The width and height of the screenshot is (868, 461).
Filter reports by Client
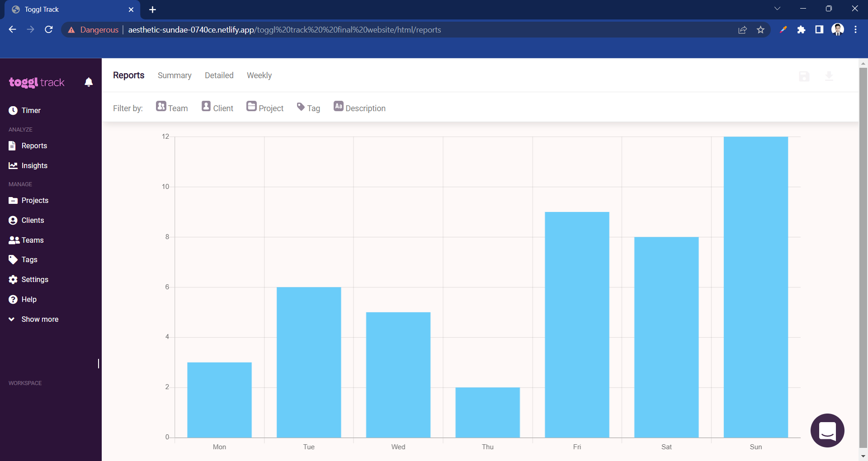[217, 107]
